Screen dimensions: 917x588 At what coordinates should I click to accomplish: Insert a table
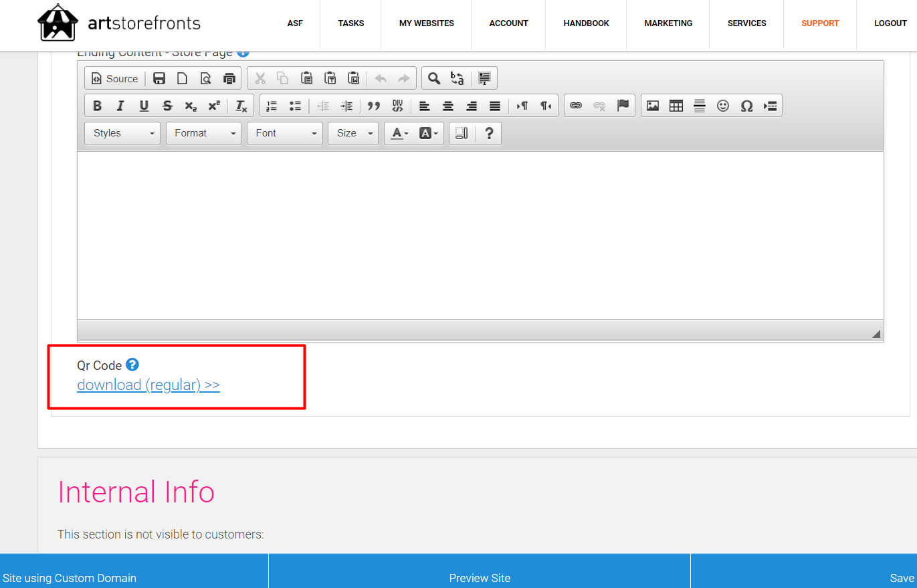[x=676, y=106]
